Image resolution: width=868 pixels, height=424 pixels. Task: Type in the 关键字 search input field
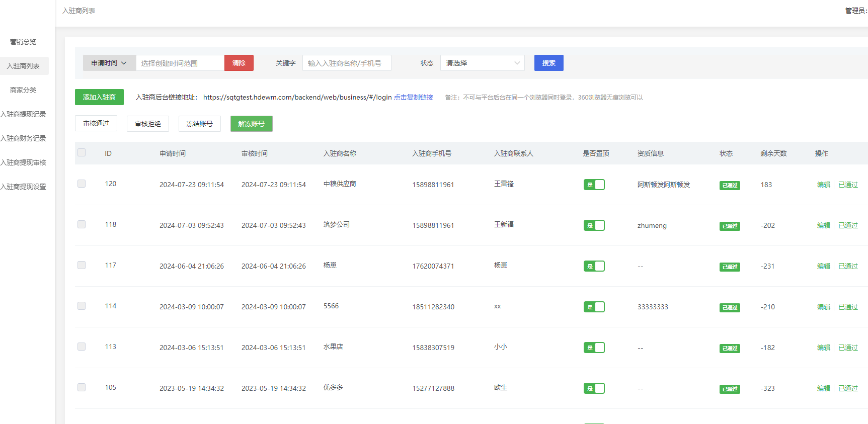346,63
